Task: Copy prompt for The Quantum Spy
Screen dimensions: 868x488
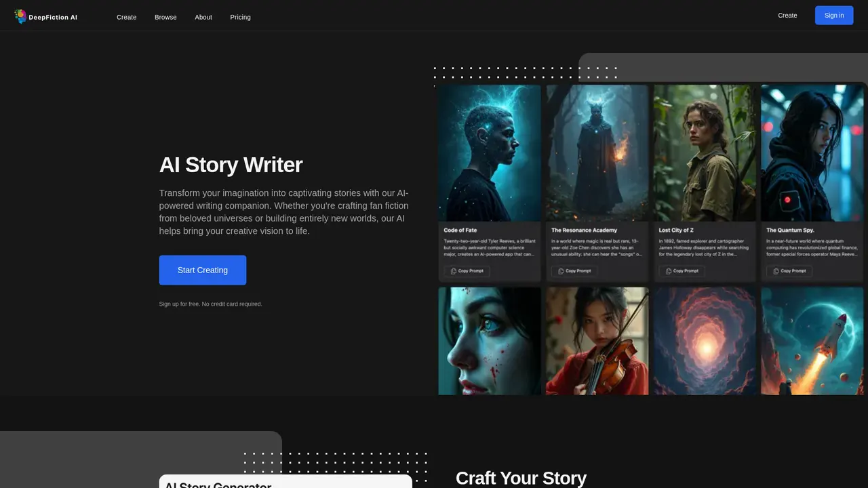Action: [x=789, y=270]
